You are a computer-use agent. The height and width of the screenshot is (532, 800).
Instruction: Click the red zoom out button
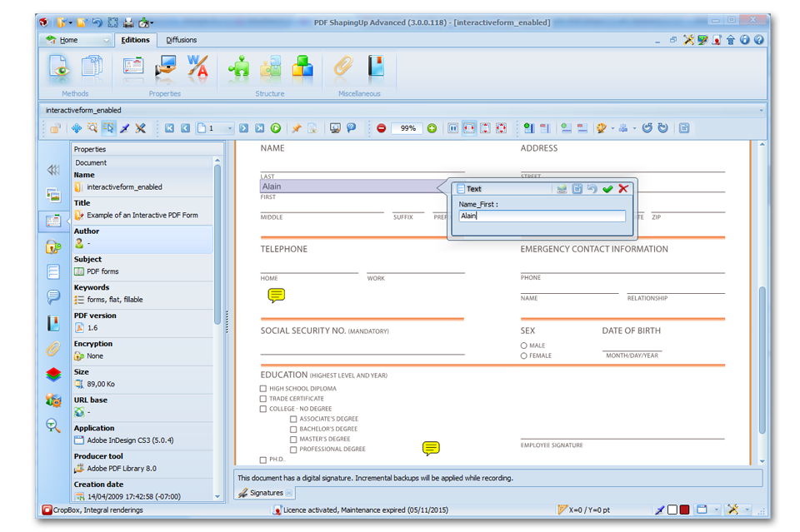click(381, 128)
